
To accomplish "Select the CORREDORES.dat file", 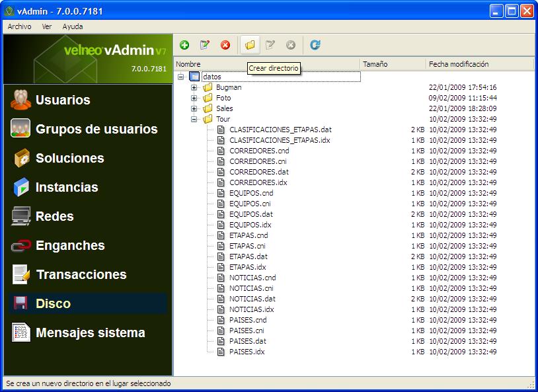I will [x=258, y=172].
